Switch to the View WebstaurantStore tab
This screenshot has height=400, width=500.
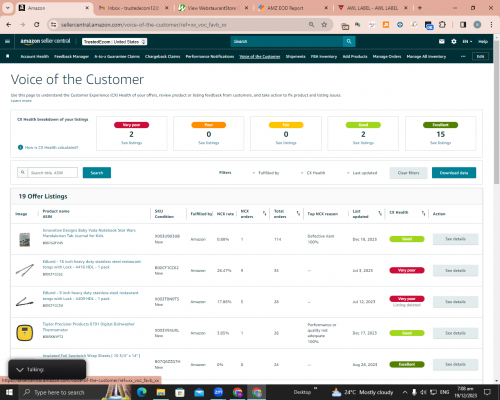coord(213,8)
